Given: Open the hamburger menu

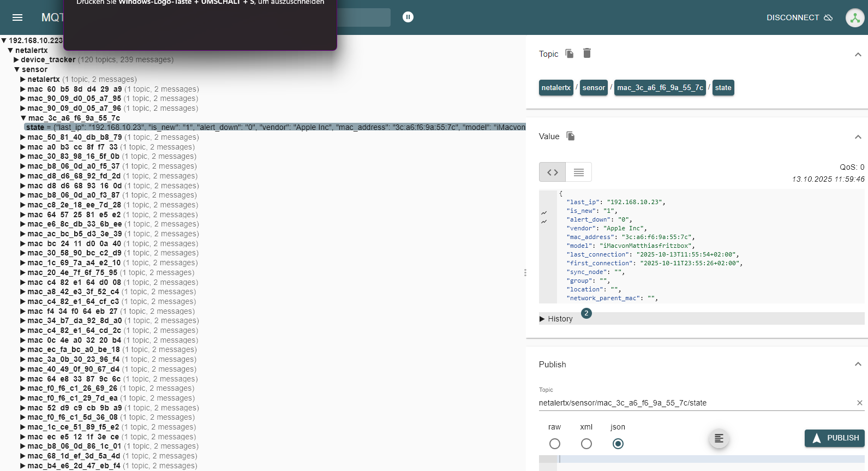Looking at the screenshot, I should (17, 17).
